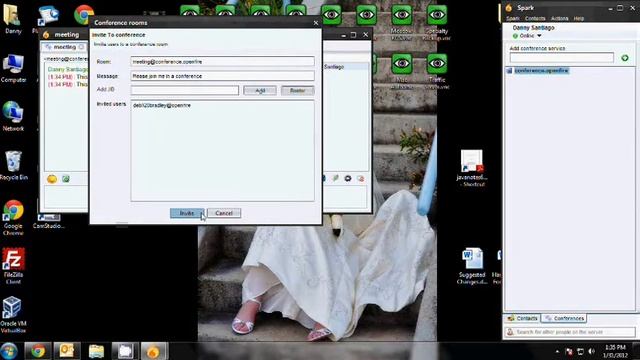Open the Computer desktop icon
Screen dimensions: 640x360
click(13, 68)
